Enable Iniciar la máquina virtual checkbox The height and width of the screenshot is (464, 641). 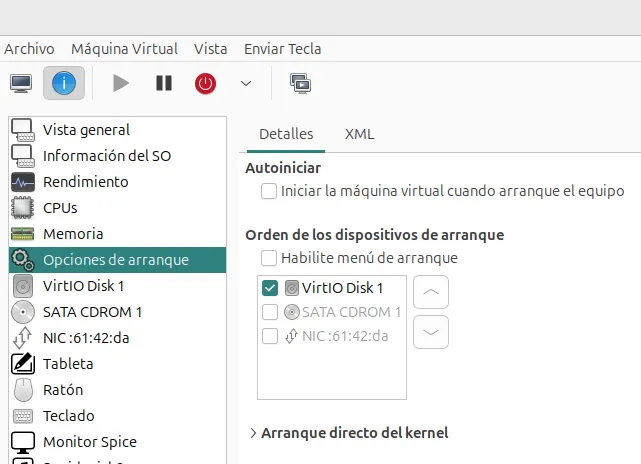(x=269, y=190)
